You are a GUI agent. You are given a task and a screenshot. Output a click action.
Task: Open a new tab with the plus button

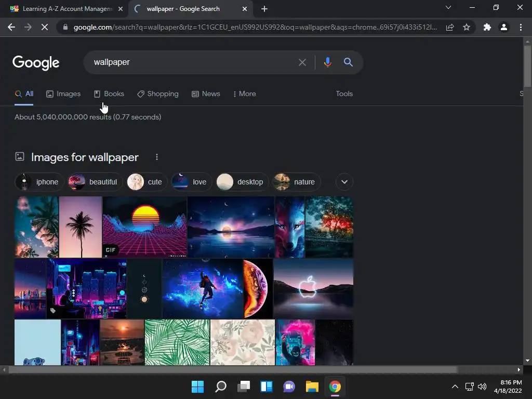264,9
